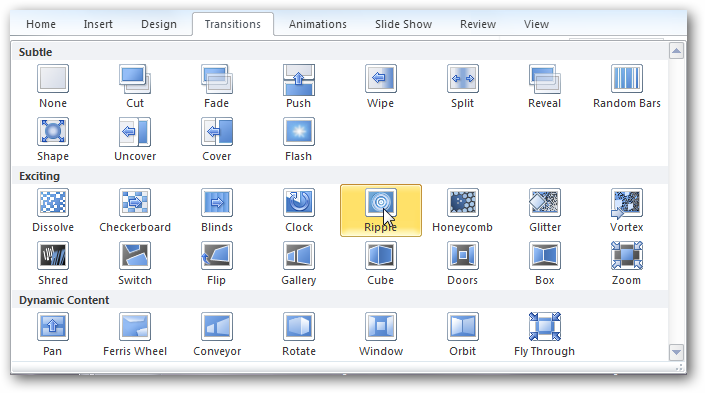The height and width of the screenshot is (393, 705).
Task: Choose the Shred transition
Action: tap(53, 263)
